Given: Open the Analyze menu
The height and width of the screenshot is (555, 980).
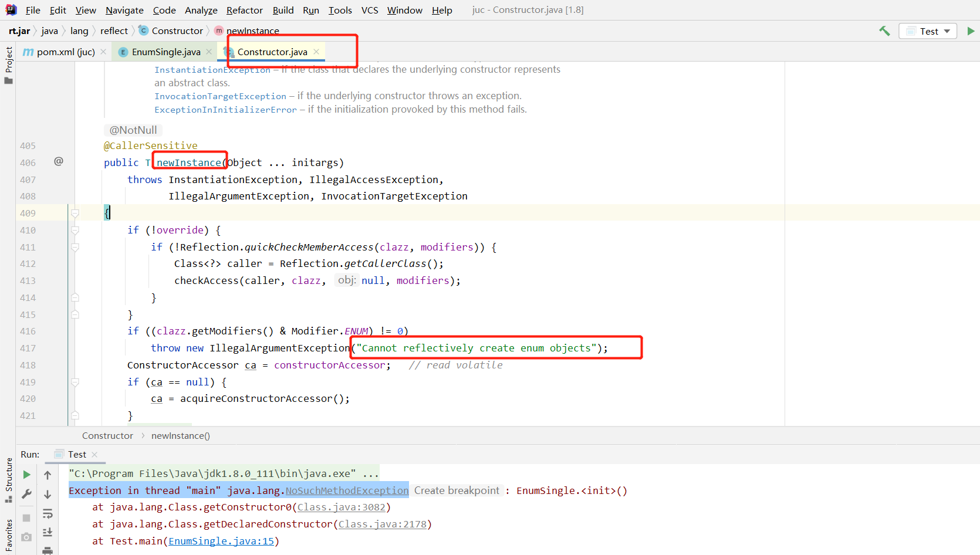Looking at the screenshot, I should (x=201, y=10).
